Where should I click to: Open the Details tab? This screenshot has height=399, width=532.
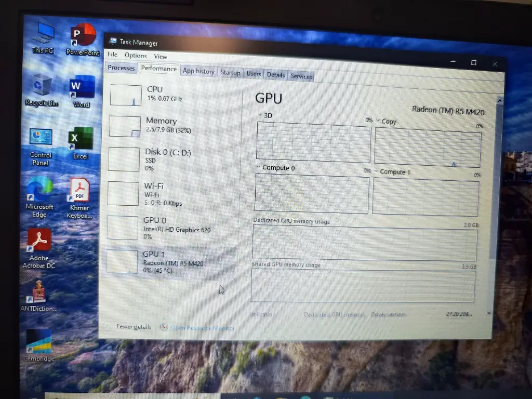click(x=275, y=75)
